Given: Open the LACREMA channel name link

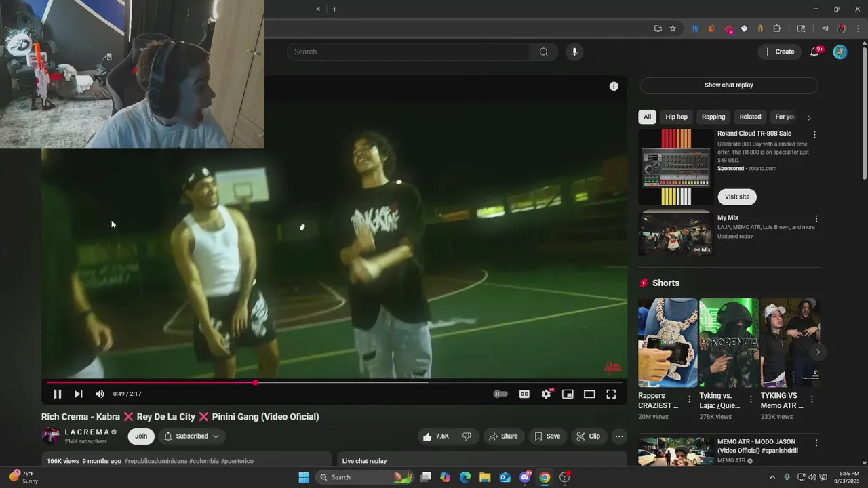Looking at the screenshot, I should 87,432.
